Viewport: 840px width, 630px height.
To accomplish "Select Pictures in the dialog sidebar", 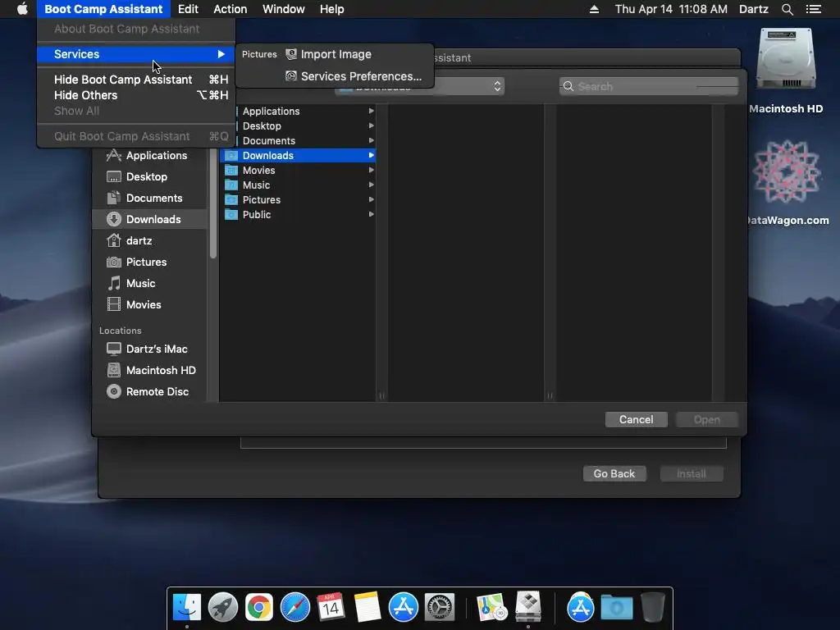I will point(149,262).
